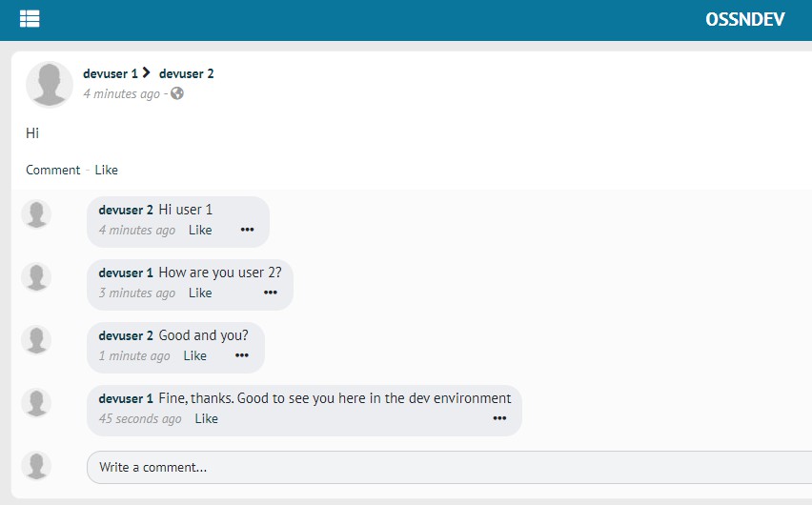The image size is (812, 505).
Task: Like the "Hi user 1" comment
Action: click(200, 230)
